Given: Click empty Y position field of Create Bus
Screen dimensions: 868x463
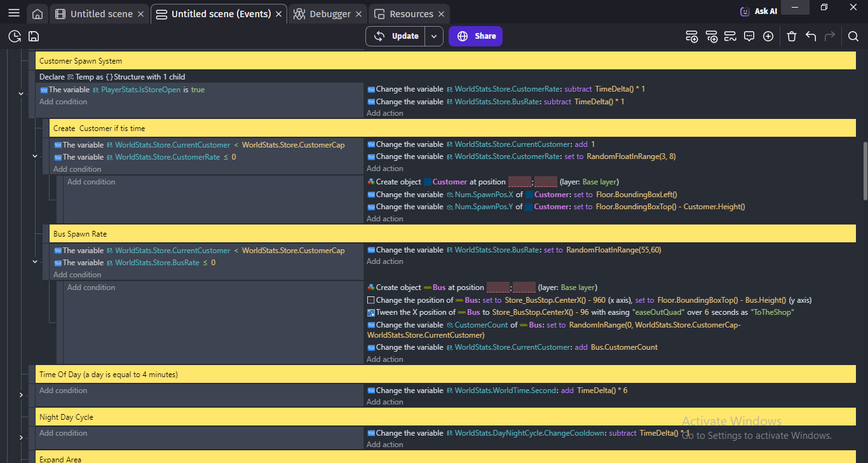Looking at the screenshot, I should (524, 287).
